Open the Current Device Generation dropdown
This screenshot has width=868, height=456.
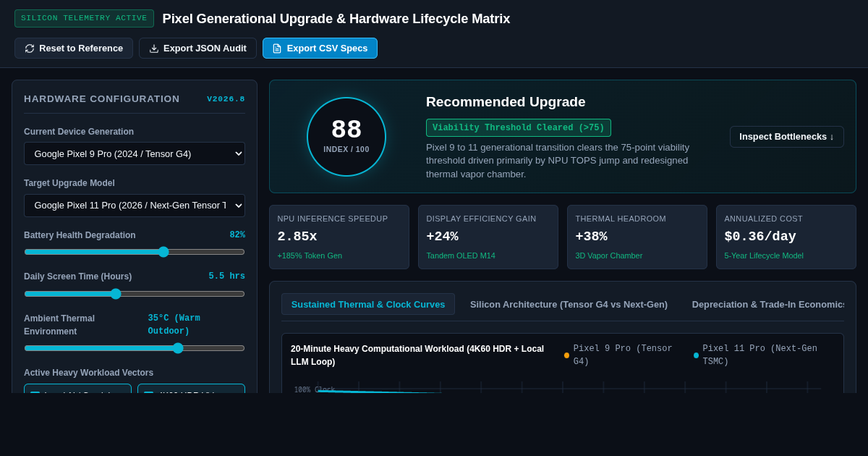(x=135, y=153)
